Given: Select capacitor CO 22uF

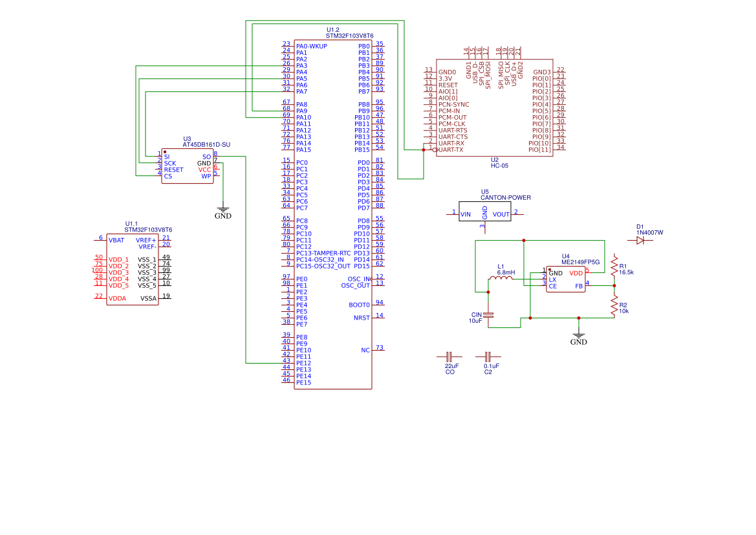Looking at the screenshot, I should click(451, 356).
